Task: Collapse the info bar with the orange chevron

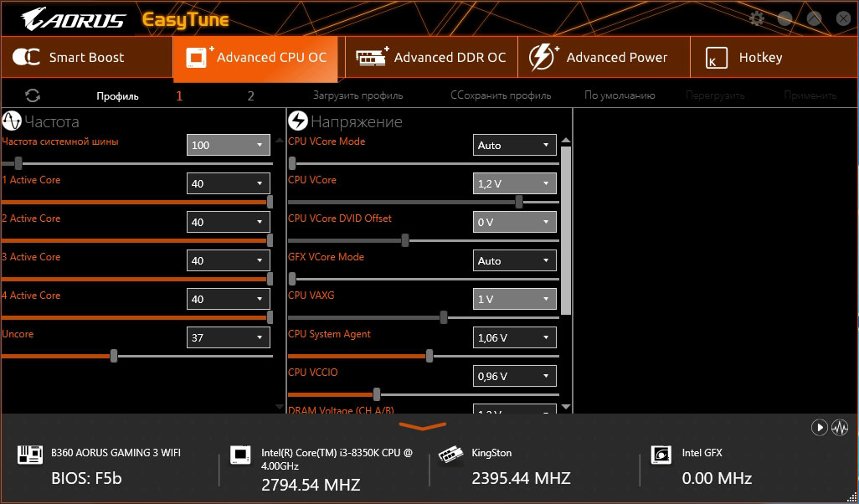Action: point(422,425)
